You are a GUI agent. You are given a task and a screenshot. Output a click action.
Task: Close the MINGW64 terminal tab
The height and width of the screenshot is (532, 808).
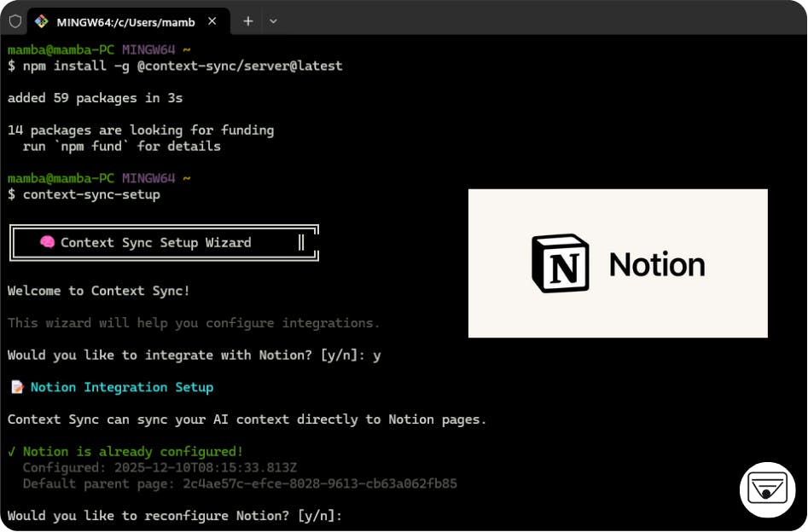(x=212, y=21)
